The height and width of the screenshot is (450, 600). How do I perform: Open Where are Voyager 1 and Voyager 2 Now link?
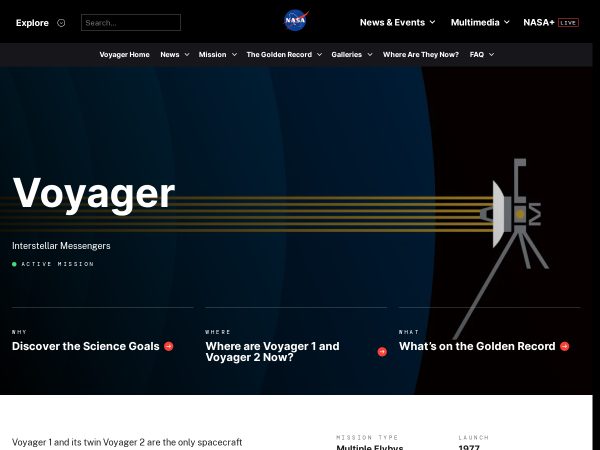tap(272, 352)
